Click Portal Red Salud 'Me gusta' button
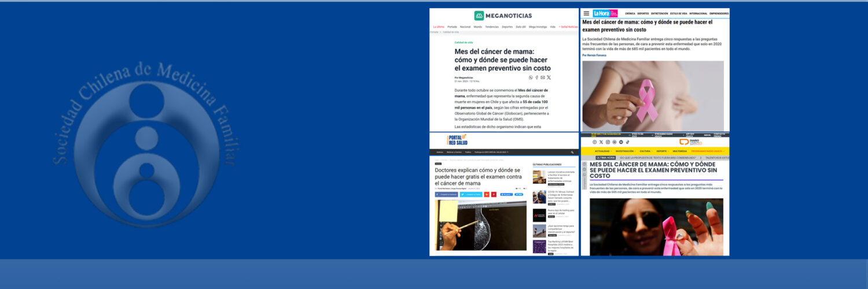This screenshot has width=868, height=289. pyautogui.click(x=506, y=194)
